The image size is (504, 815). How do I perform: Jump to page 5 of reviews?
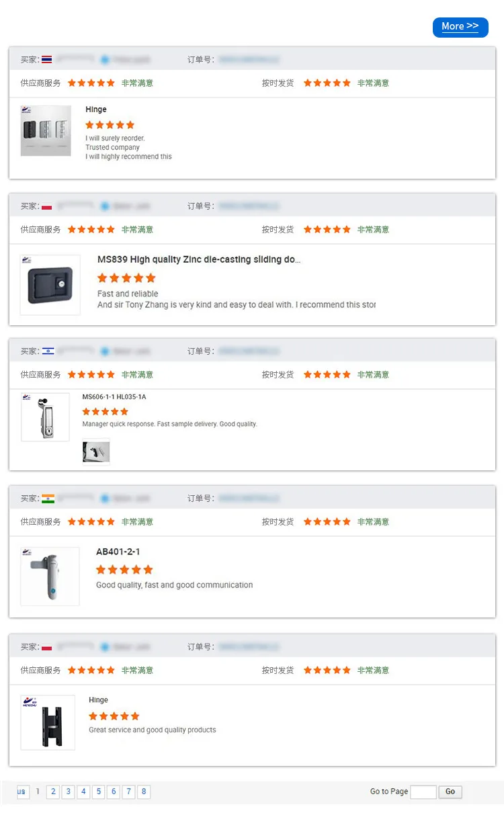tap(98, 791)
